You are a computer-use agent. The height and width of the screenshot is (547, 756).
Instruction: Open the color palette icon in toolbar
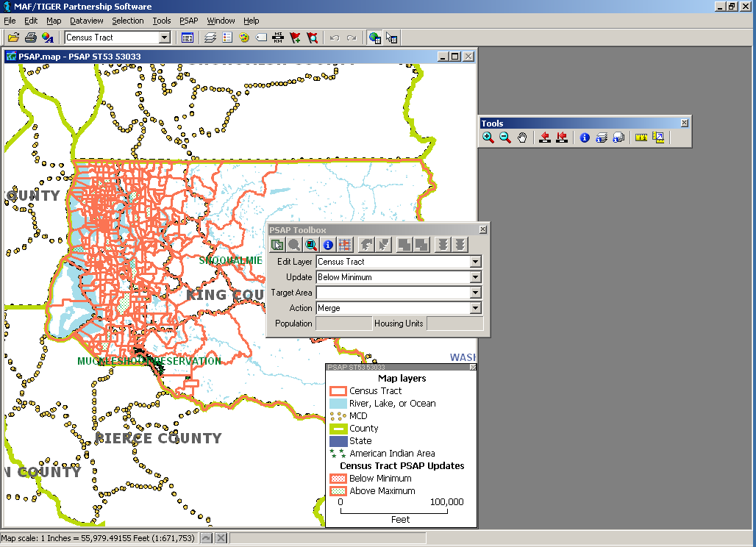[x=47, y=37]
